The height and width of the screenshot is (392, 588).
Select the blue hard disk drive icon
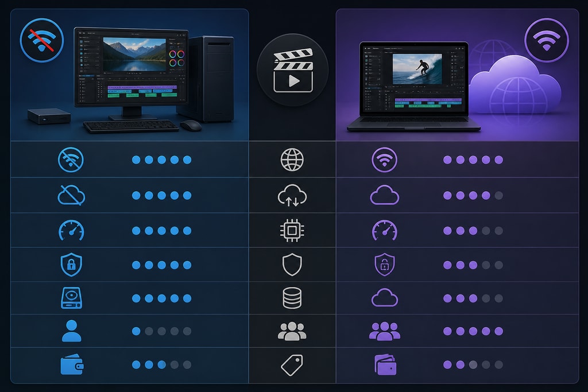[71, 298]
